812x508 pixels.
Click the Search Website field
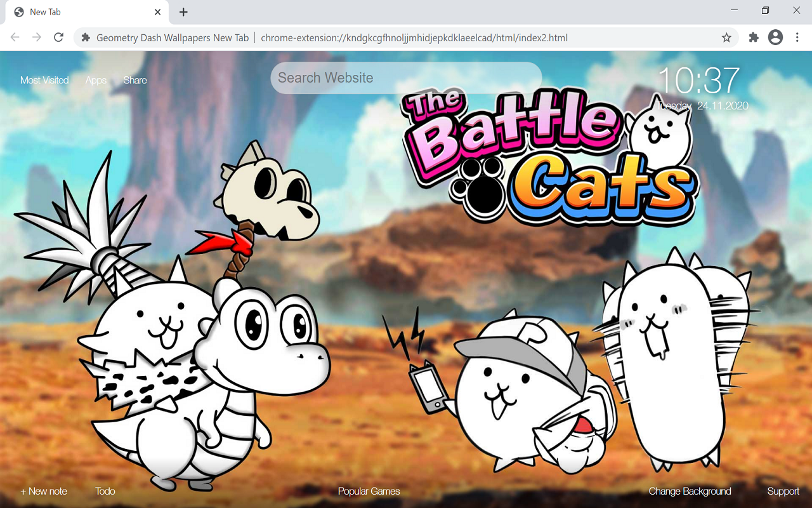pos(406,78)
